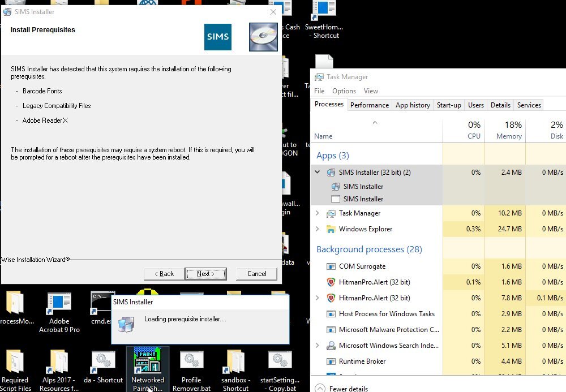Click the SIMS Installer title bar icon

[7, 12]
